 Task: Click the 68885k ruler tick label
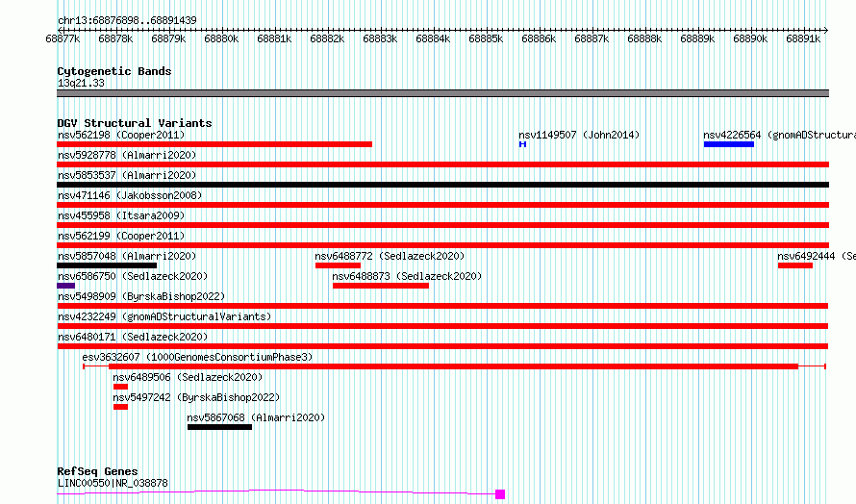point(486,38)
